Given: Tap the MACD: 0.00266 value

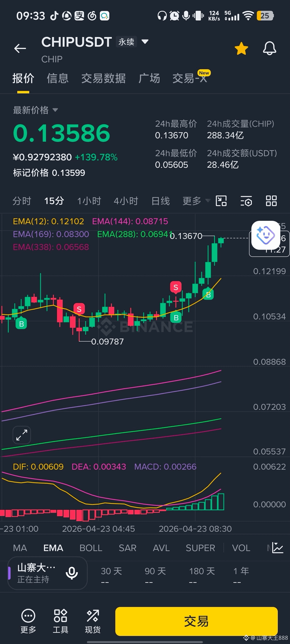Looking at the screenshot, I should [165, 467].
